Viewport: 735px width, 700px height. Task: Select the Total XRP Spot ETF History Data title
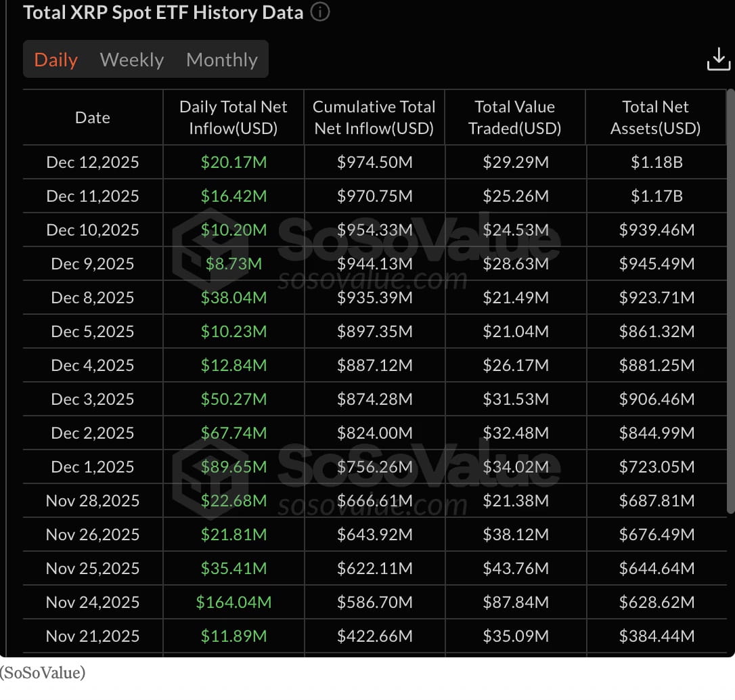pos(162,12)
